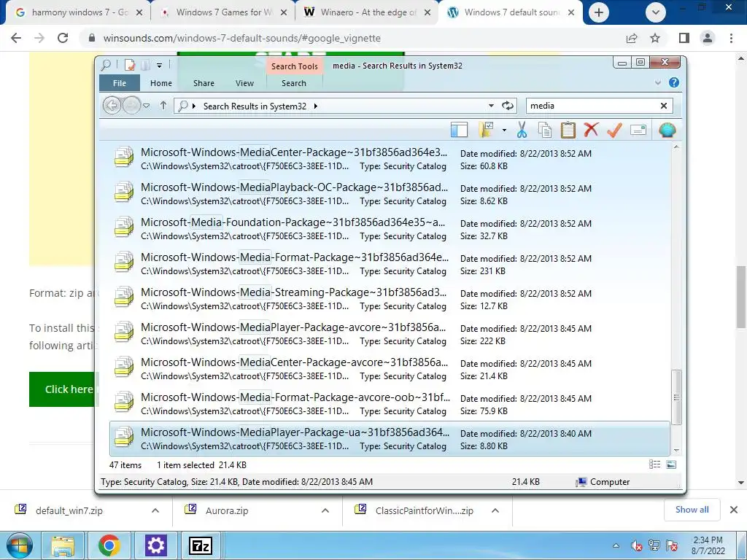Toggle the navigation pane layout icon

(460, 130)
